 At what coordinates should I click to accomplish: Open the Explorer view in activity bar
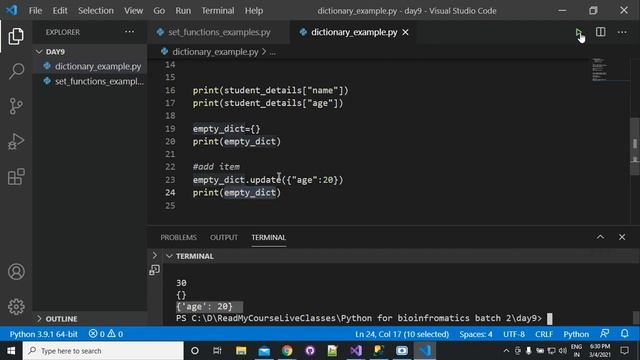pyautogui.click(x=16, y=36)
